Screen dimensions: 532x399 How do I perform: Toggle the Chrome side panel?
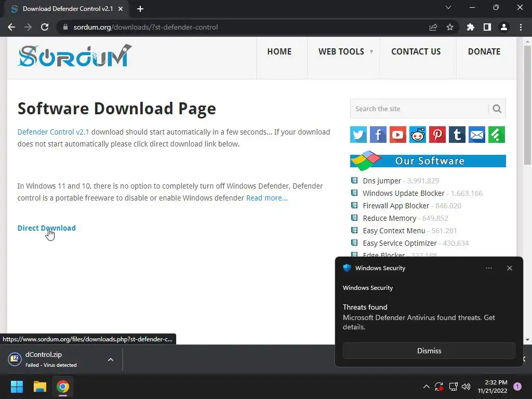tap(487, 27)
